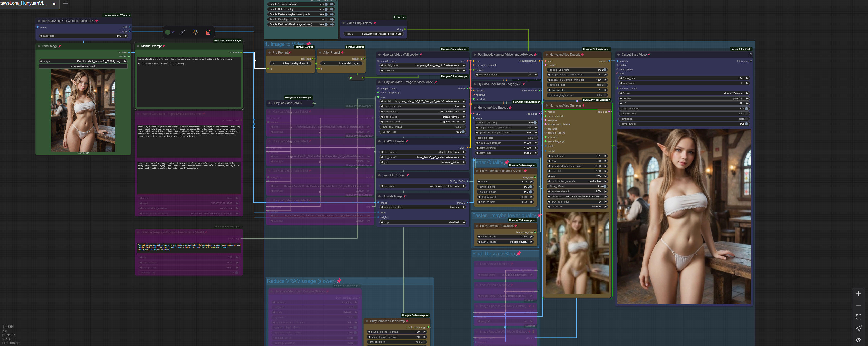This screenshot has width=868, height=346.
Task: Toggle Enable Better Quality switch
Action: 326,9
